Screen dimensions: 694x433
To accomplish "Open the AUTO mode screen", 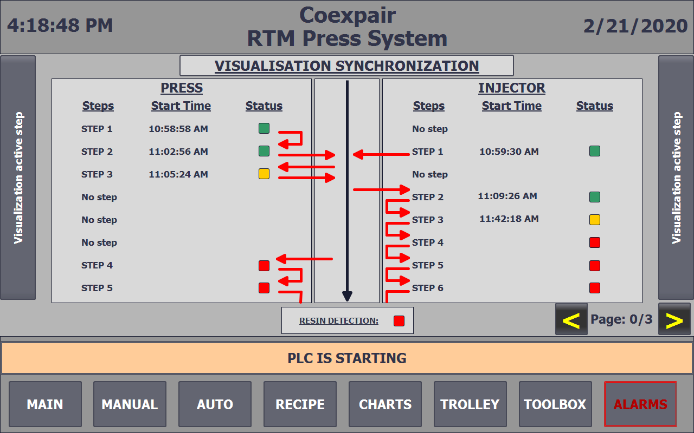I will pos(215,404).
